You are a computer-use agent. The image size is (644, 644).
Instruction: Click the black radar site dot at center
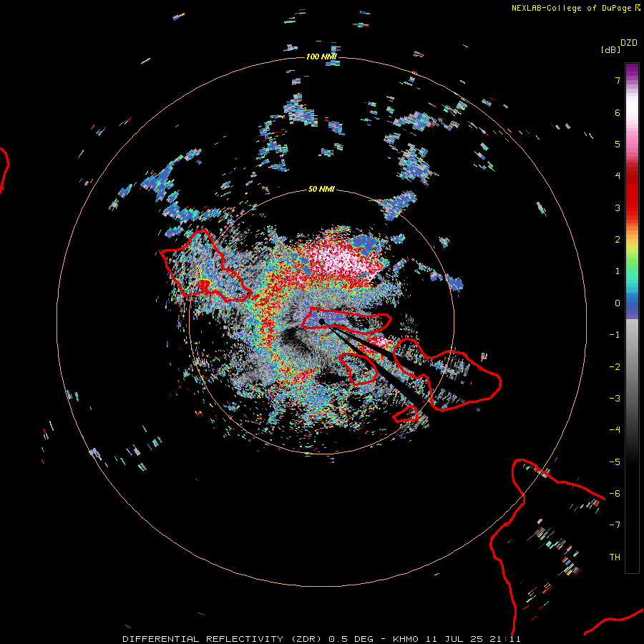coord(321,321)
